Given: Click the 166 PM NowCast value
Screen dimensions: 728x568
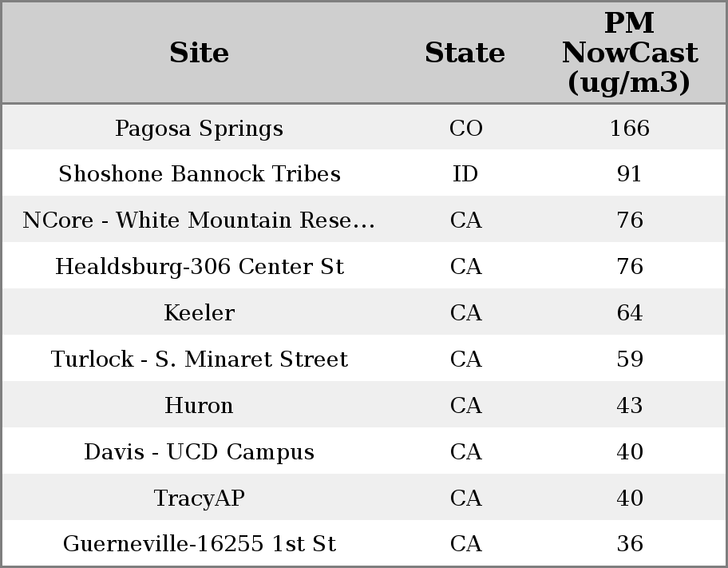Looking at the screenshot, I should tap(629, 129).
